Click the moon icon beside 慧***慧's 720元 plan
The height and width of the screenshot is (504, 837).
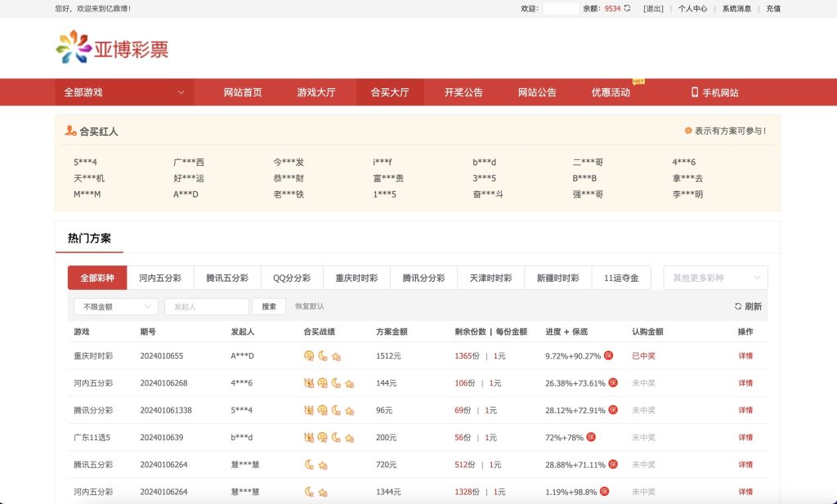[x=309, y=464]
